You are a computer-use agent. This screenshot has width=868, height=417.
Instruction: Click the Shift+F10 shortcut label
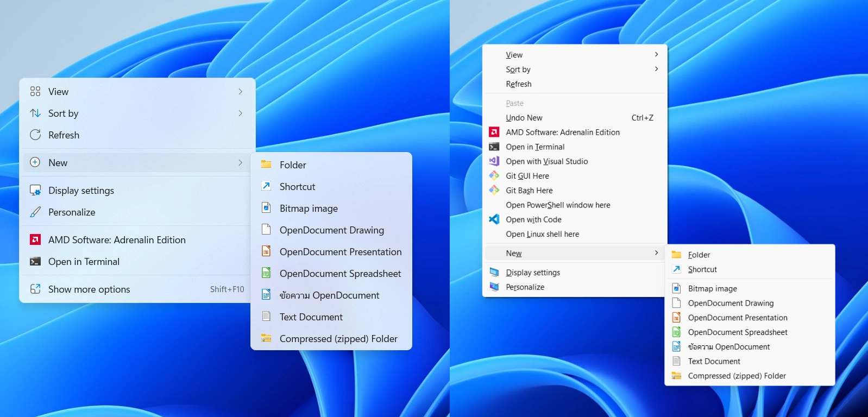(x=227, y=289)
